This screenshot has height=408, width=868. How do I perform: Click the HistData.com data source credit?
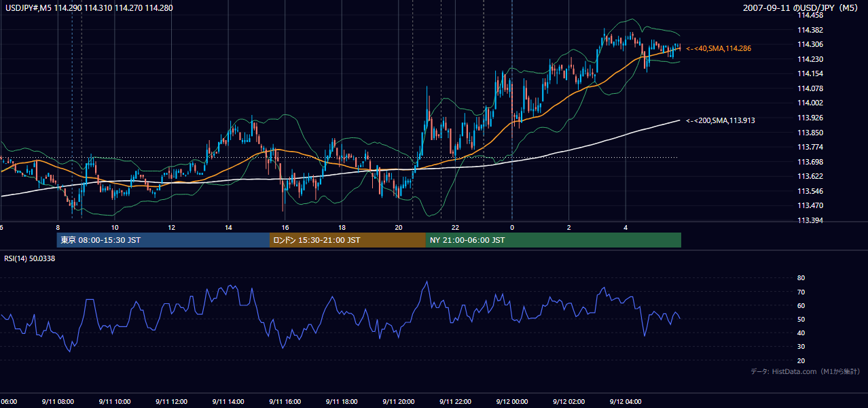pos(806,372)
